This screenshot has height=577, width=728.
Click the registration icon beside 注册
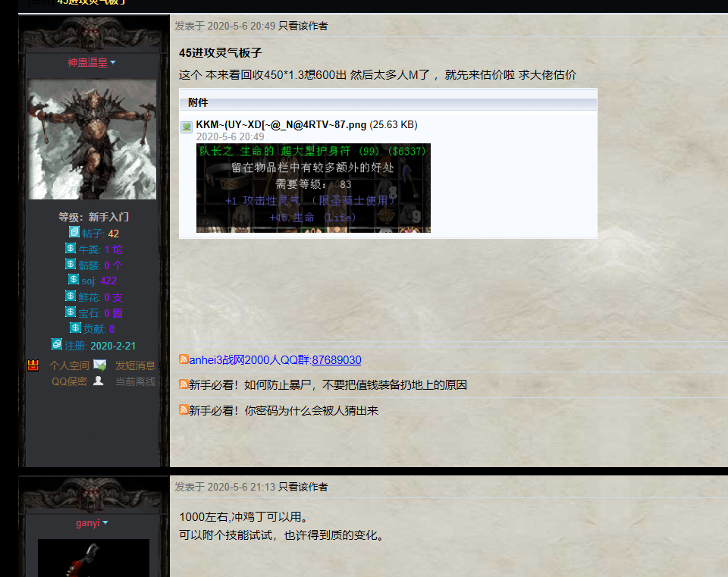click(57, 344)
